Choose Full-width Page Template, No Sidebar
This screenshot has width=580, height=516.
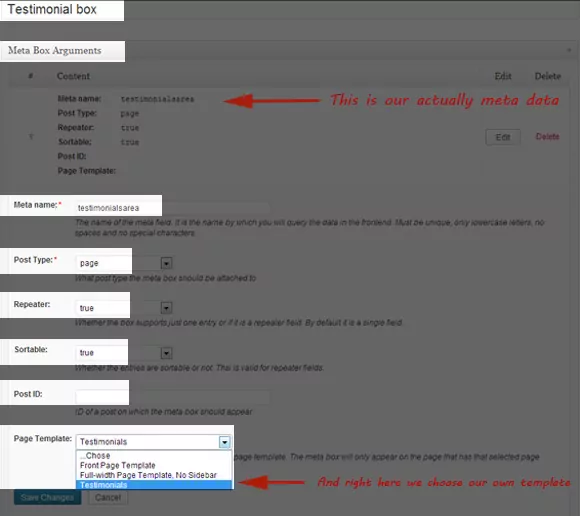(x=154, y=475)
